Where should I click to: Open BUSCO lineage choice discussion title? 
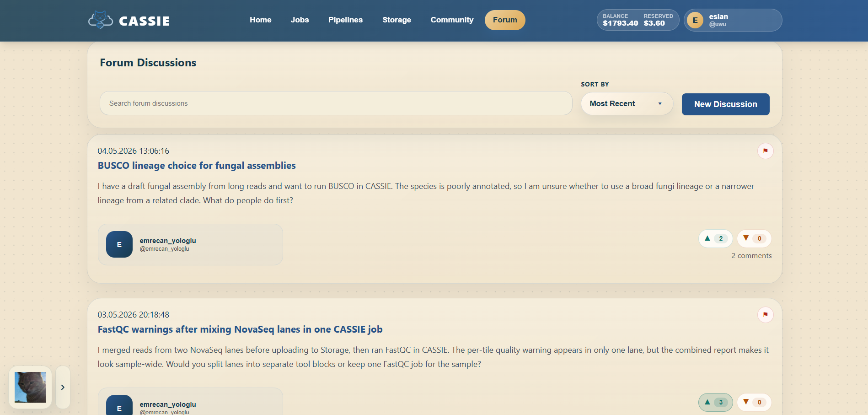click(x=197, y=166)
